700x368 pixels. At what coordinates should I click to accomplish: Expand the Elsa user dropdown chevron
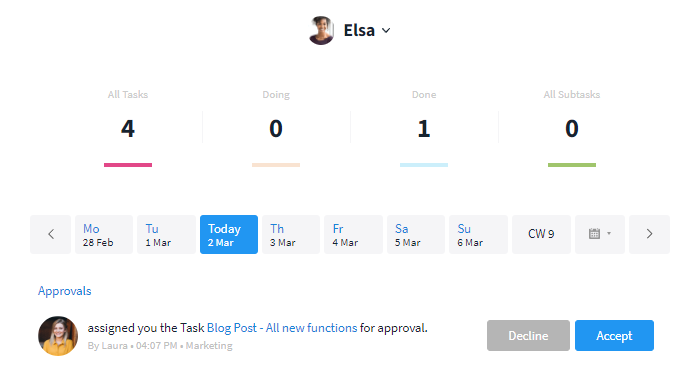coord(386,31)
